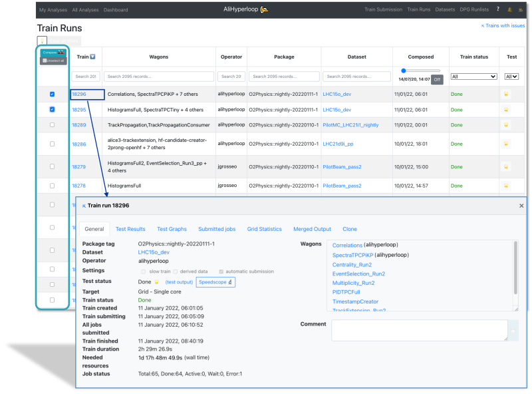Close the Train run 18296 panel

pyautogui.click(x=521, y=206)
